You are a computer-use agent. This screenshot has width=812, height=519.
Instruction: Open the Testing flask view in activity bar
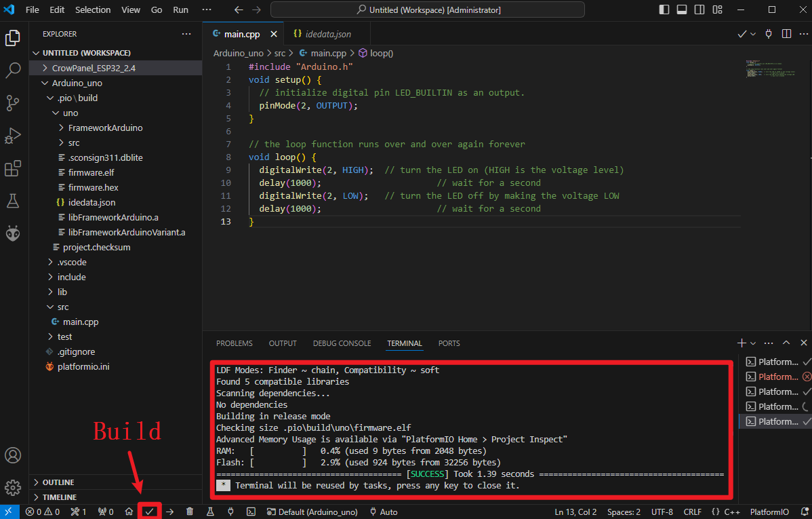(x=12, y=201)
